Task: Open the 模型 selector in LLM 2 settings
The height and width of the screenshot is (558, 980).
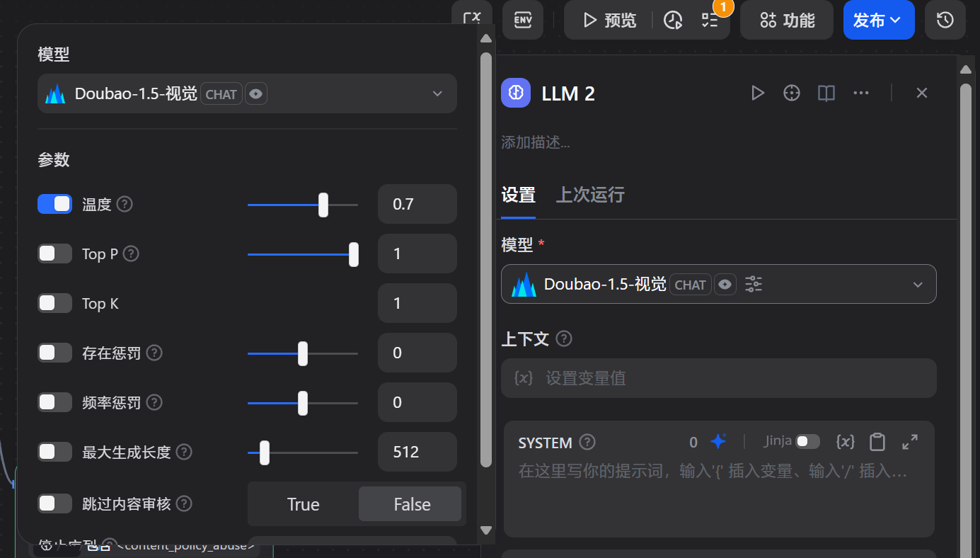Action: pyautogui.click(x=718, y=284)
